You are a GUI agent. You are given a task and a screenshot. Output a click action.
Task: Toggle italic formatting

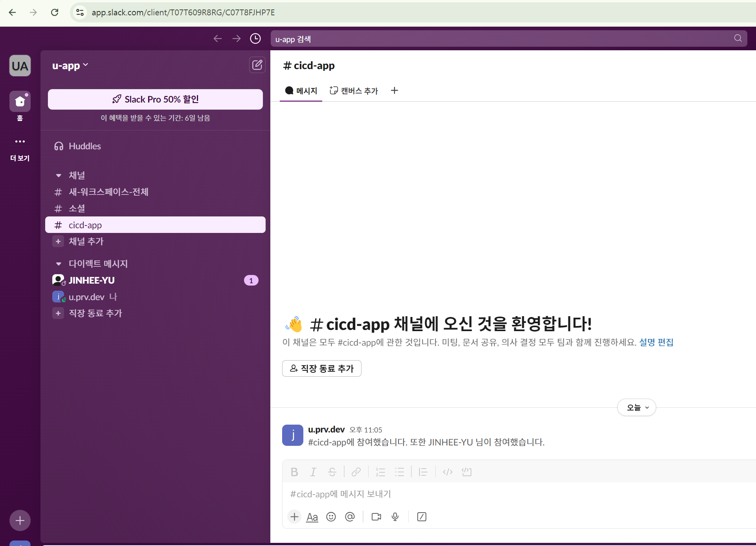[x=313, y=472]
